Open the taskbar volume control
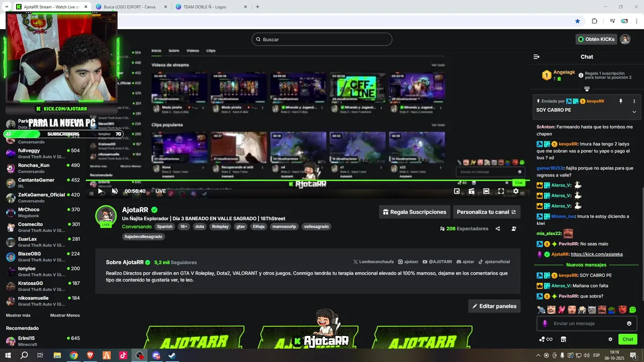The image size is (644, 362). pyautogui.click(x=586, y=355)
